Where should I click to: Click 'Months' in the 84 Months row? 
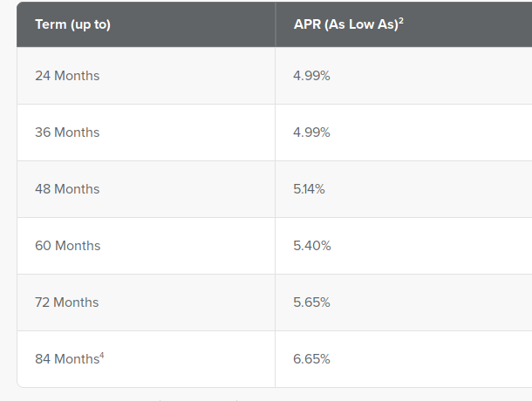(x=77, y=359)
